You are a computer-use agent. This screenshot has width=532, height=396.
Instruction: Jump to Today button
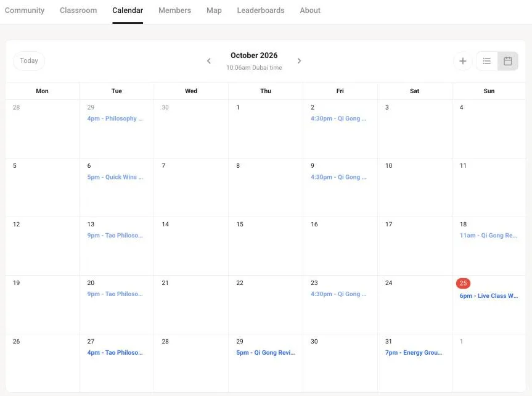(29, 61)
